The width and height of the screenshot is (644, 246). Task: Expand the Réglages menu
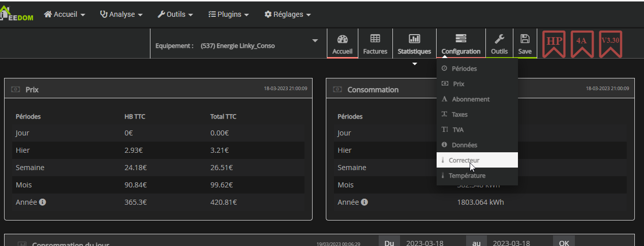coord(287,14)
